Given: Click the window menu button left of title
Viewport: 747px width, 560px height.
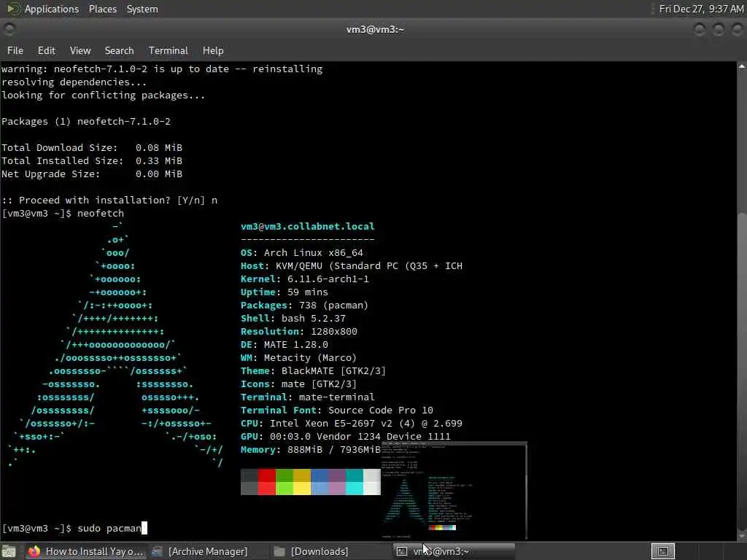Looking at the screenshot, I should [x=9, y=29].
